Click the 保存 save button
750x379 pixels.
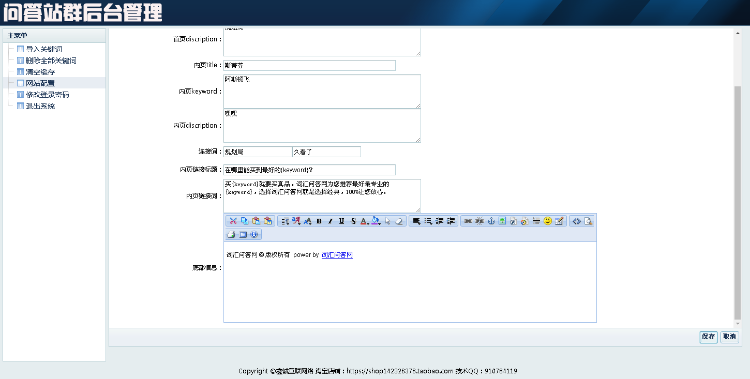(708, 337)
